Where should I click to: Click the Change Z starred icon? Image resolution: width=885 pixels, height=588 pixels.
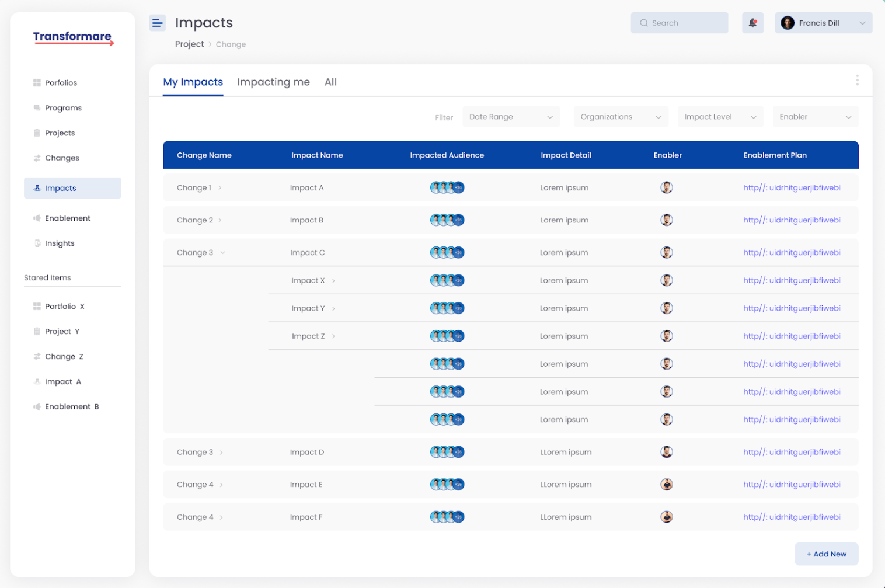click(37, 357)
